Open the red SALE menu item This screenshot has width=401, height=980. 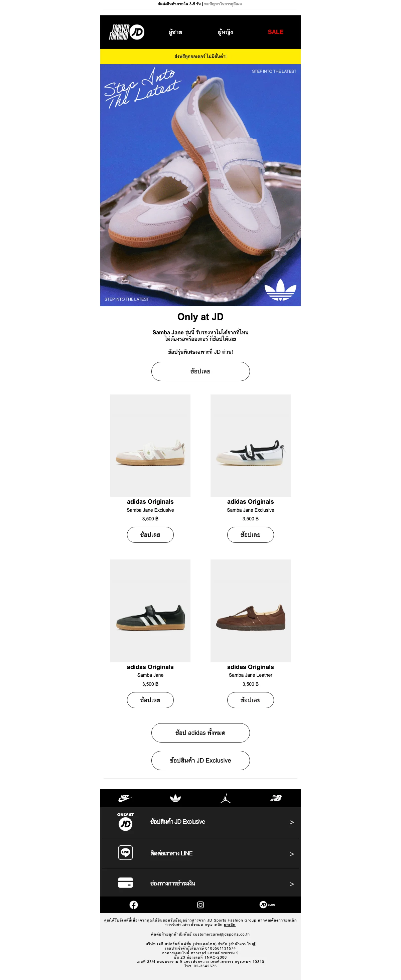[x=275, y=32]
